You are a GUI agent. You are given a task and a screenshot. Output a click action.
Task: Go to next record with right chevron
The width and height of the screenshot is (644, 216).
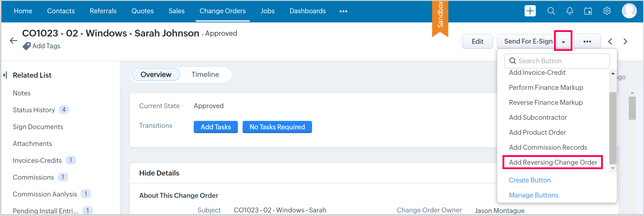(x=625, y=41)
